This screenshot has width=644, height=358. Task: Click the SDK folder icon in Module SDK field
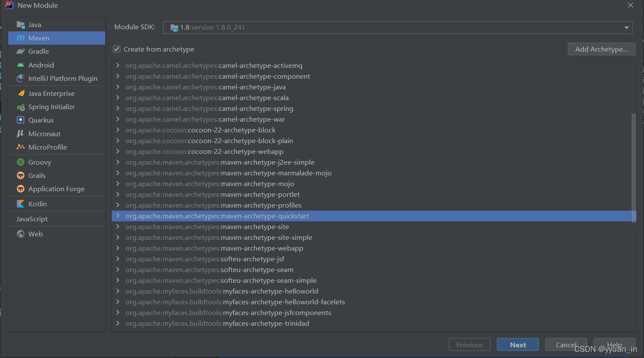(174, 28)
